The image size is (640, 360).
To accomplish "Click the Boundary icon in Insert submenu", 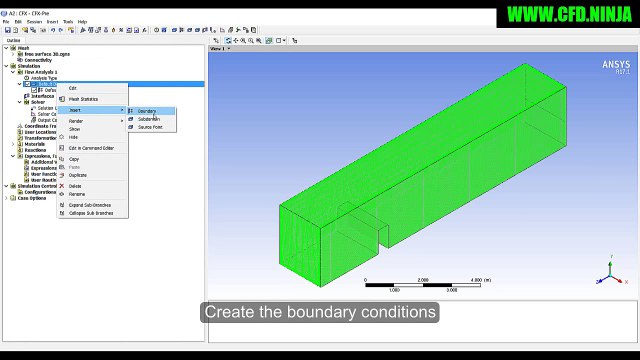I will tap(131, 111).
